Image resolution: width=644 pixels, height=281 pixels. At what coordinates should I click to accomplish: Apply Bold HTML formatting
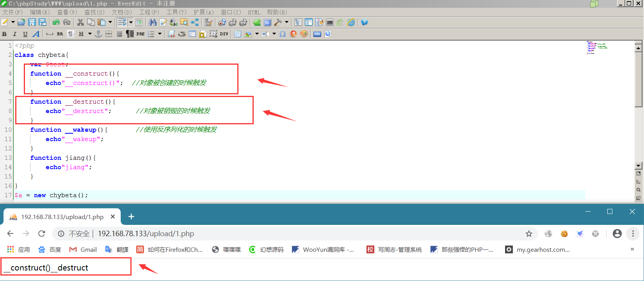tap(5, 34)
